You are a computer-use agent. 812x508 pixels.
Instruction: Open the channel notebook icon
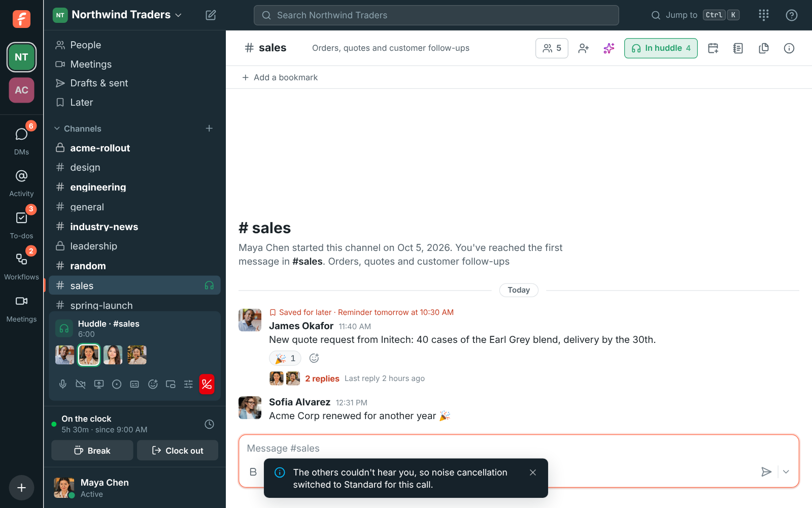pos(738,48)
